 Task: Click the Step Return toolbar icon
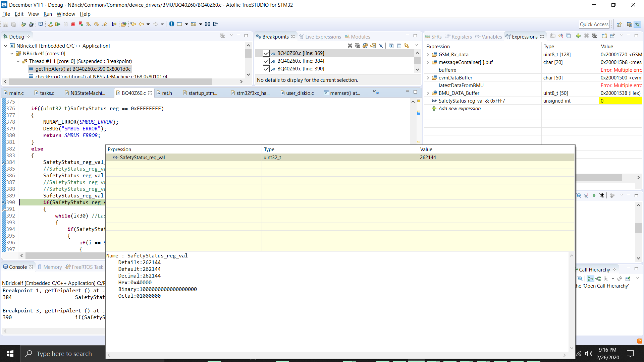coord(104,24)
